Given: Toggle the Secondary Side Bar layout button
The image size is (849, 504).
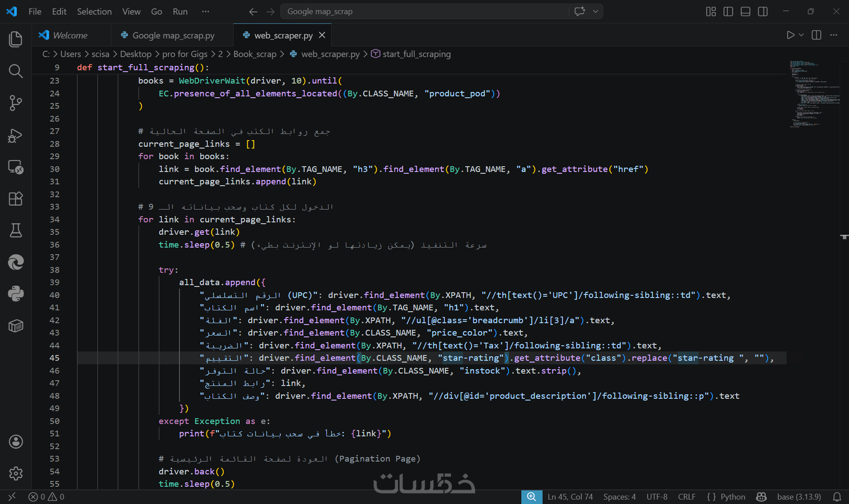Looking at the screenshot, I should tap(762, 11).
